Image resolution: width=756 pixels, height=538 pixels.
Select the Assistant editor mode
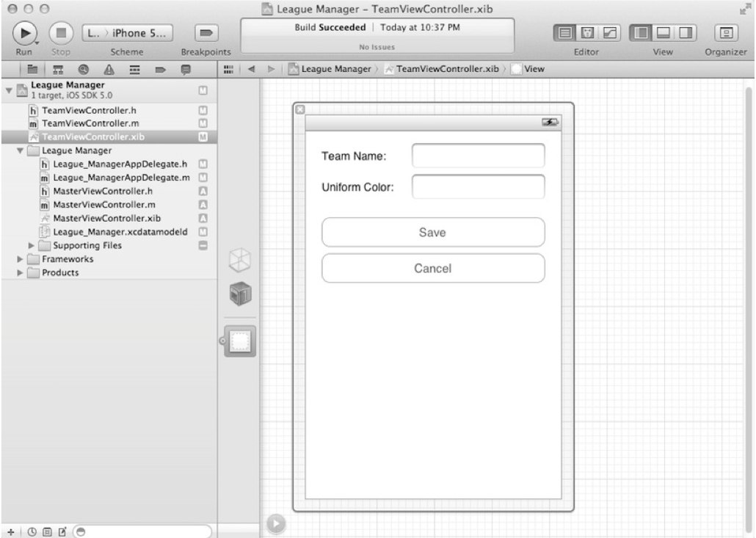click(x=586, y=33)
